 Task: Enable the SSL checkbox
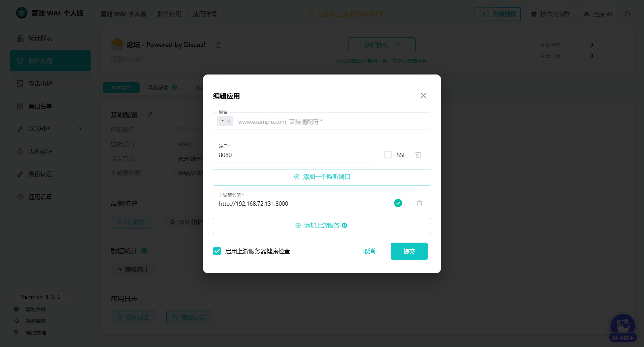pyautogui.click(x=388, y=155)
